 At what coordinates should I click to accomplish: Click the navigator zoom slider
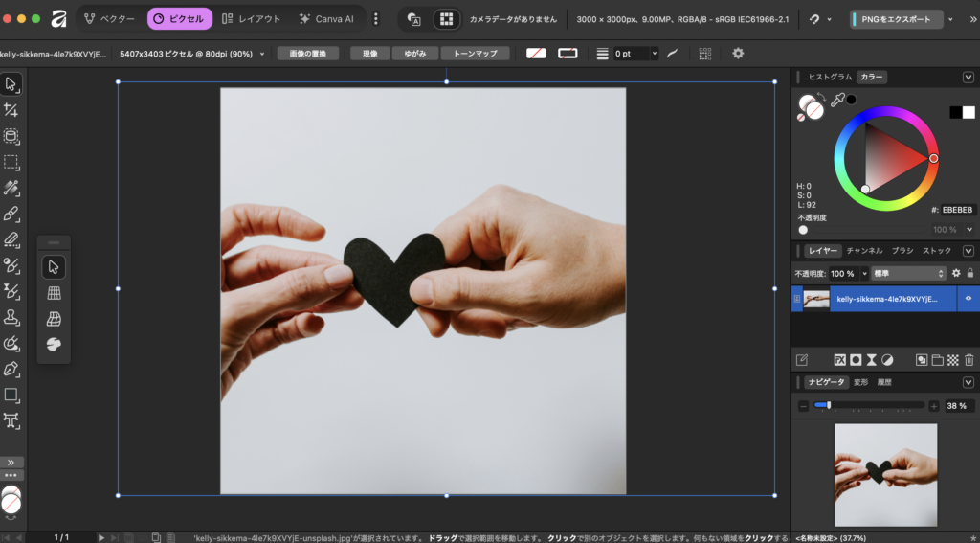[868, 406]
